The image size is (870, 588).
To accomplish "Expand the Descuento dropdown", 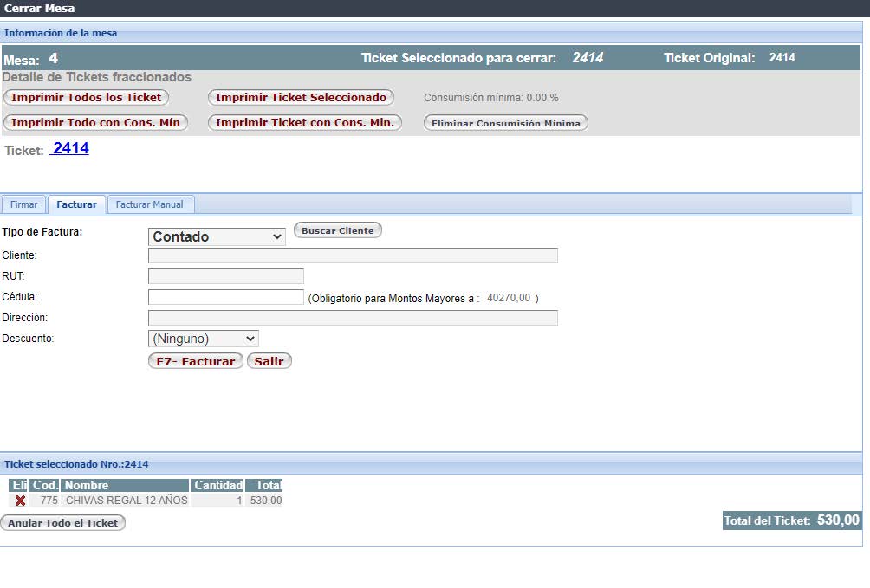I will coord(204,339).
